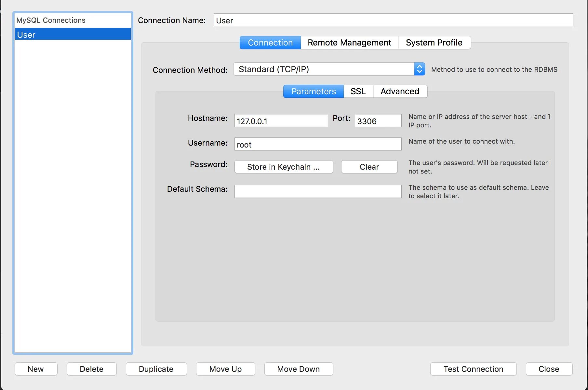The width and height of the screenshot is (588, 390).
Task: Create a New connection
Action: tap(36, 369)
